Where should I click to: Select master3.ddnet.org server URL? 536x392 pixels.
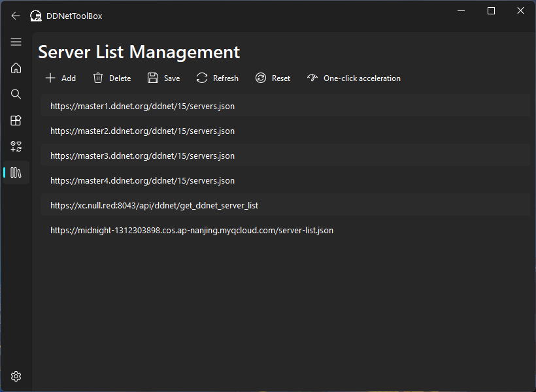coord(285,156)
